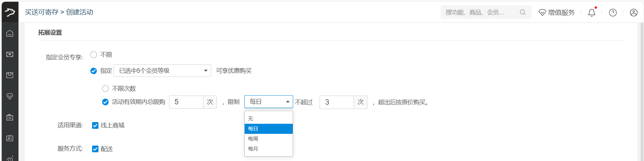Toggle the 线上商城 checkbox
The height and width of the screenshot is (161, 644).
click(95, 125)
